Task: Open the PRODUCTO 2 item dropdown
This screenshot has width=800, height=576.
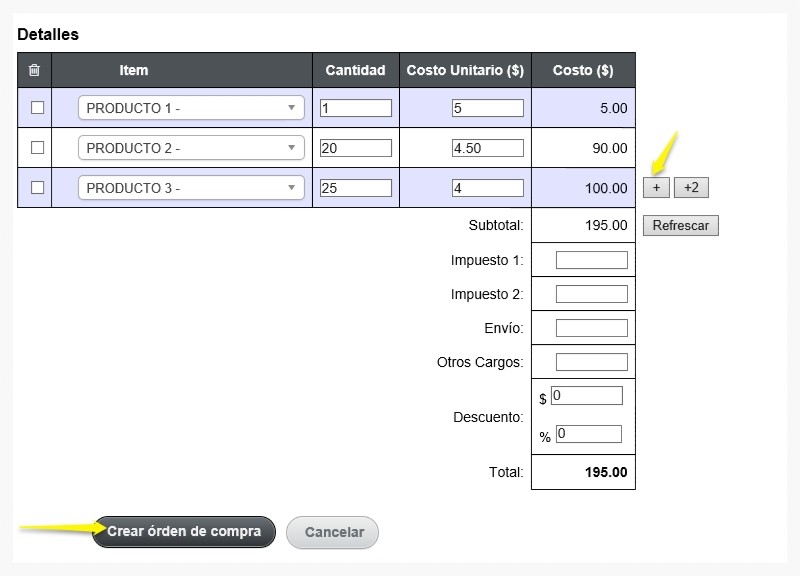Action: click(191, 148)
